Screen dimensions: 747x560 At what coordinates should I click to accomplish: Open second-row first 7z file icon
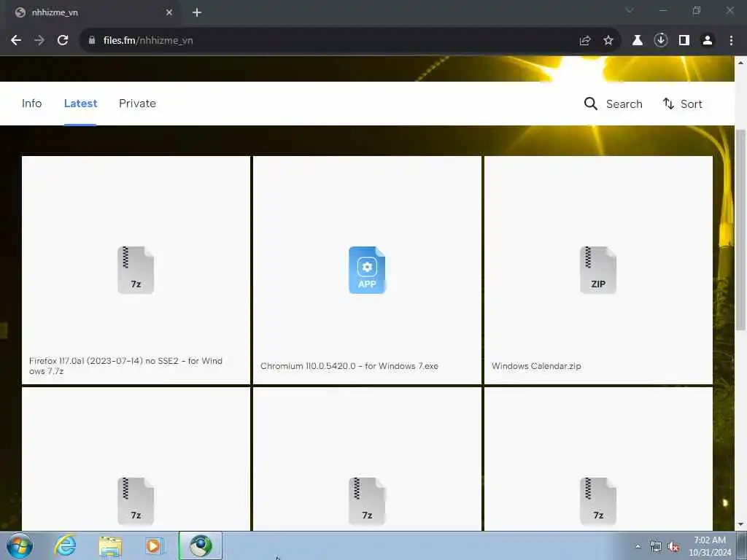tap(136, 501)
